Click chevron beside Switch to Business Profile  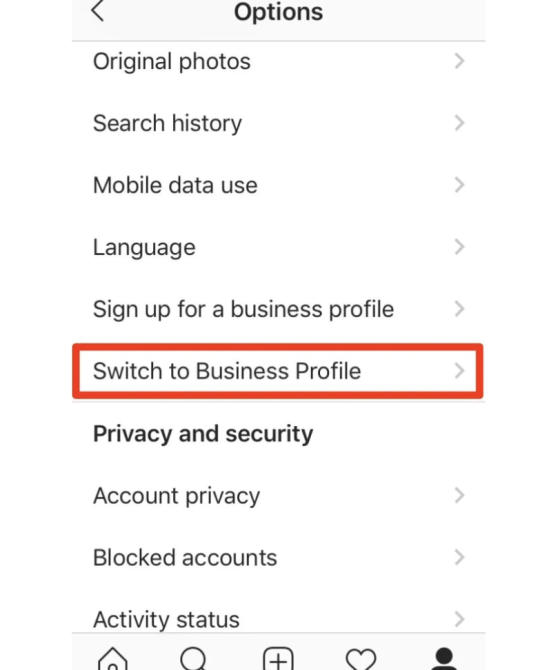coord(459,371)
